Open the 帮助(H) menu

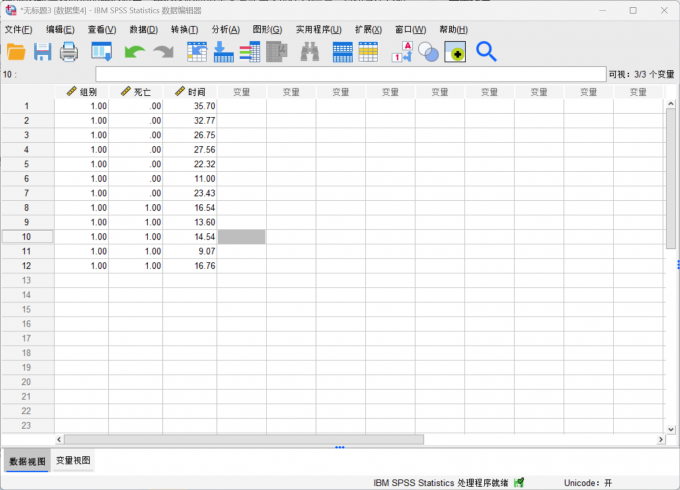453,29
